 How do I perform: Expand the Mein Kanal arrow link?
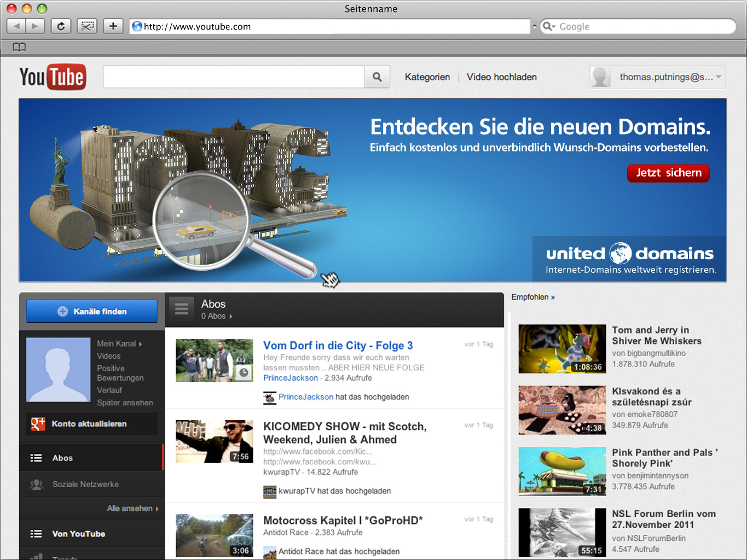pyautogui.click(x=119, y=343)
